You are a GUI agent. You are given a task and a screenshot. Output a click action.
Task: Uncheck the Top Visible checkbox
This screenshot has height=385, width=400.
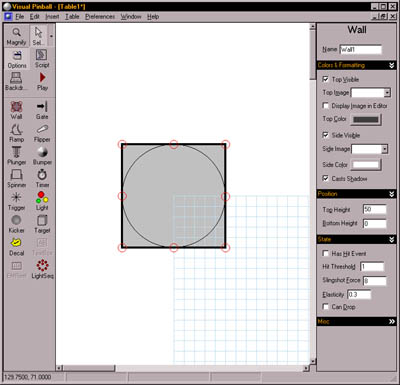point(326,79)
